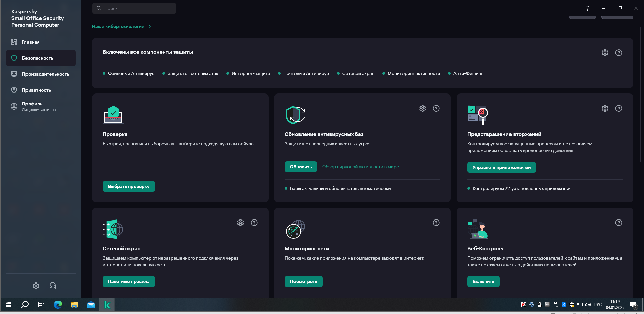Open Пакетные правила button
The image size is (644, 314).
coord(129,281)
